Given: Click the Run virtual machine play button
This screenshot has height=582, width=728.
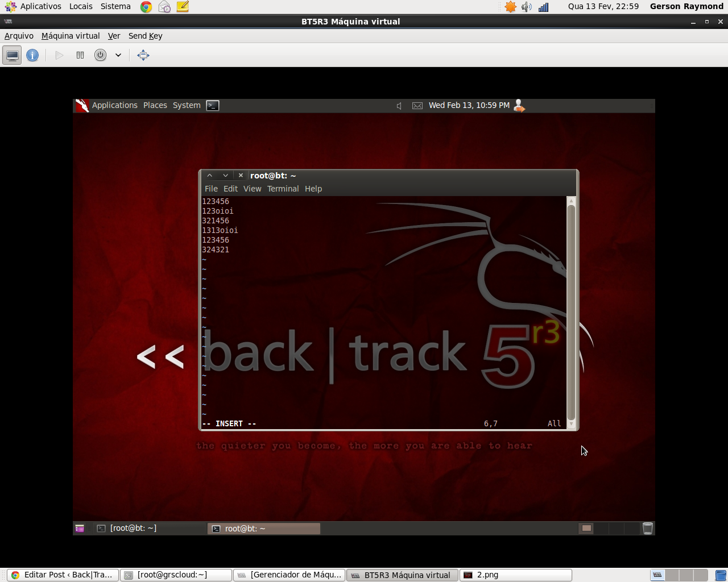Looking at the screenshot, I should coord(59,55).
